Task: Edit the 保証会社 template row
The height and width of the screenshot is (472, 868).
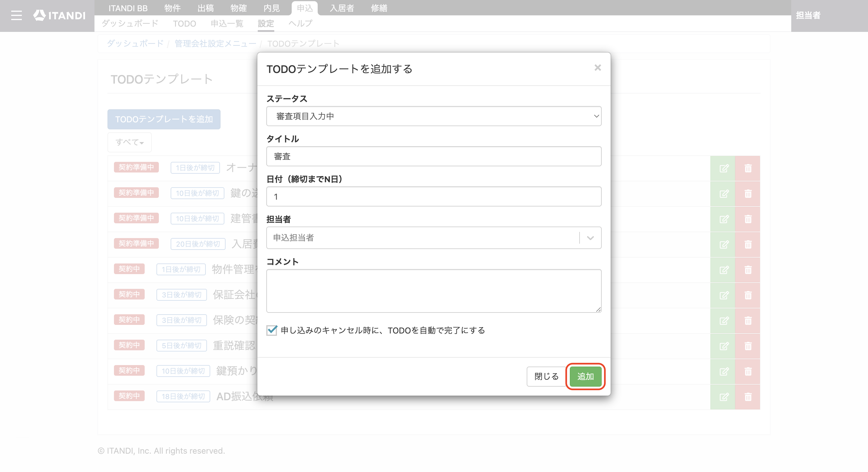Action: pos(723,295)
